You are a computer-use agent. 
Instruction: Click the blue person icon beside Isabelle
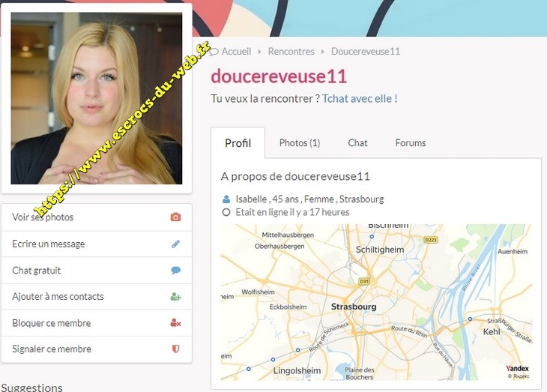click(x=226, y=199)
